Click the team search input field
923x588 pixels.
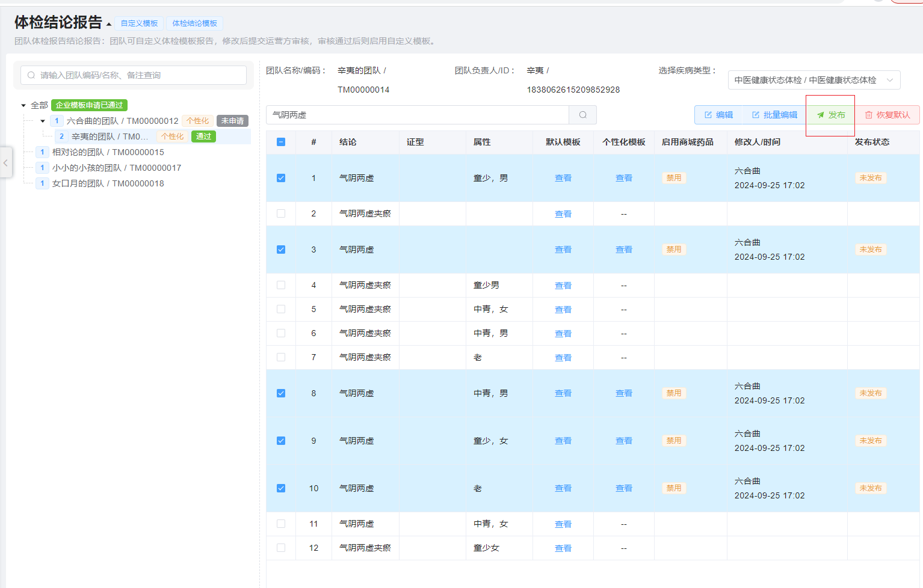click(x=134, y=75)
